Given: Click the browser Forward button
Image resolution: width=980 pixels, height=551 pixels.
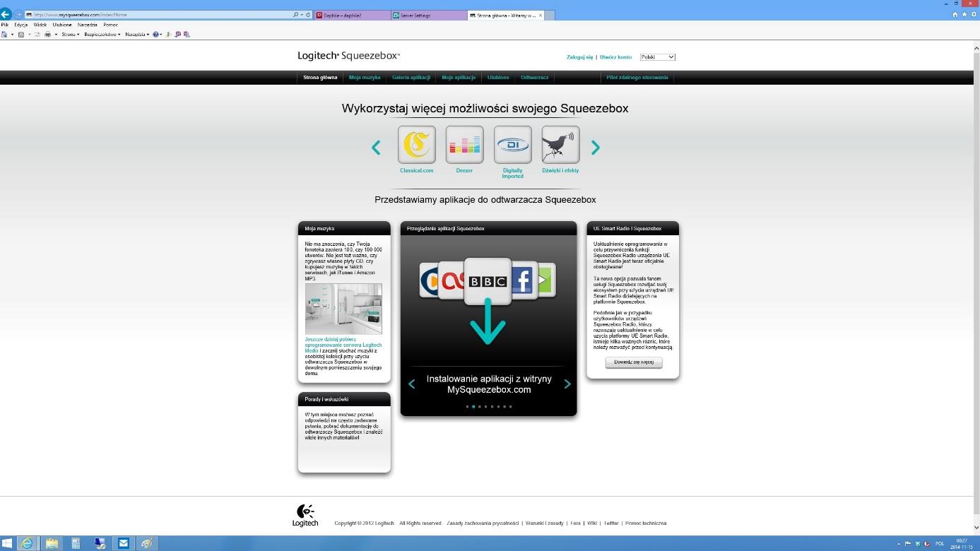Looking at the screenshot, I should pyautogui.click(x=18, y=15).
